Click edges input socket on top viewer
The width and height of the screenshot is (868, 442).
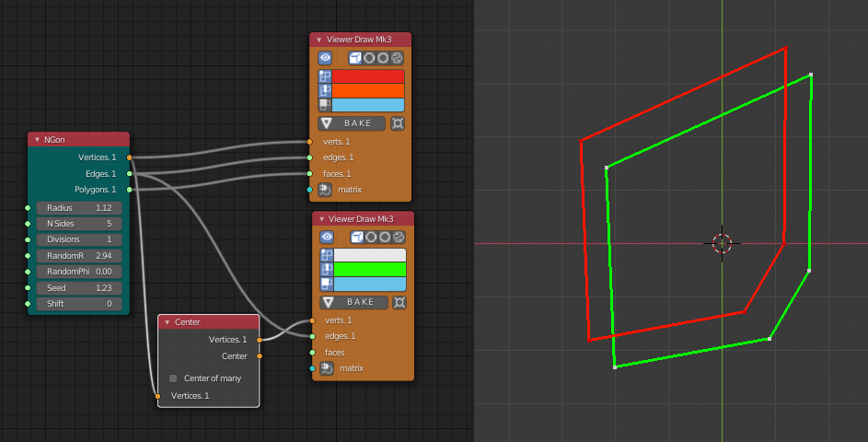[x=309, y=157]
